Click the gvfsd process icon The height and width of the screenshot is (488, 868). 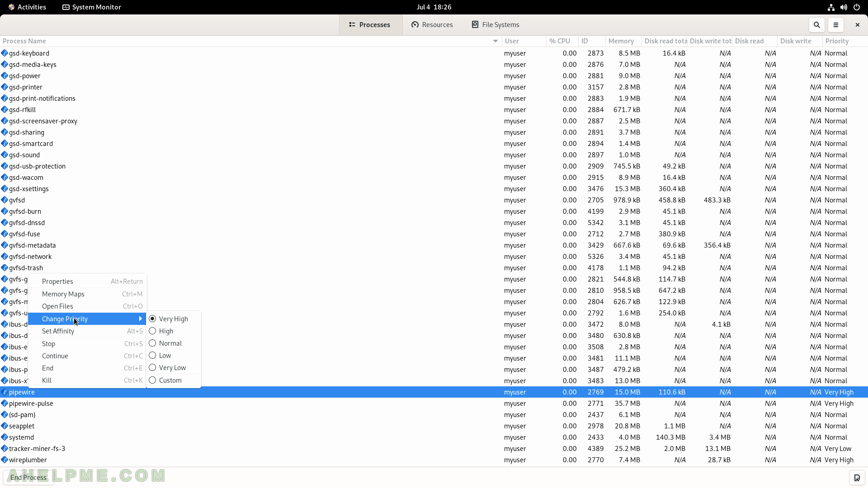pos(5,200)
